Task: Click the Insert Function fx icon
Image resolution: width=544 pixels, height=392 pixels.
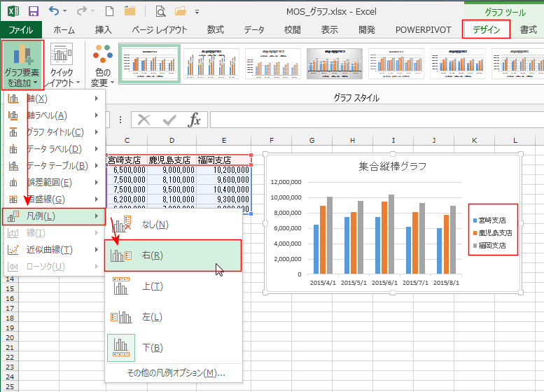Action: [x=195, y=120]
